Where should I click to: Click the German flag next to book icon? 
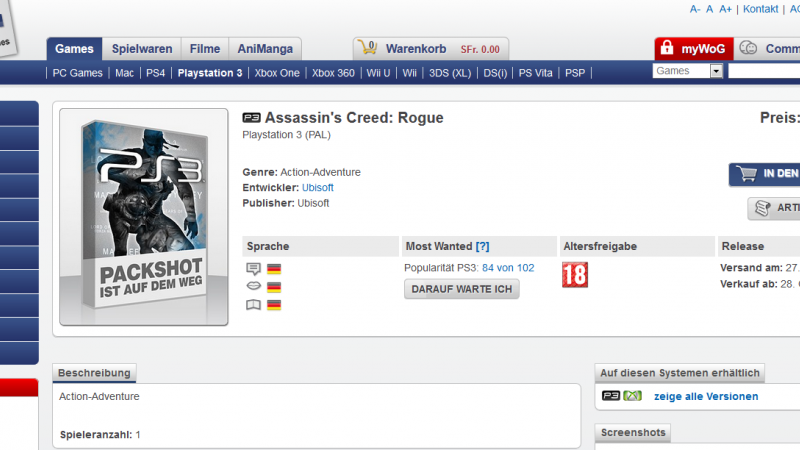point(274,305)
